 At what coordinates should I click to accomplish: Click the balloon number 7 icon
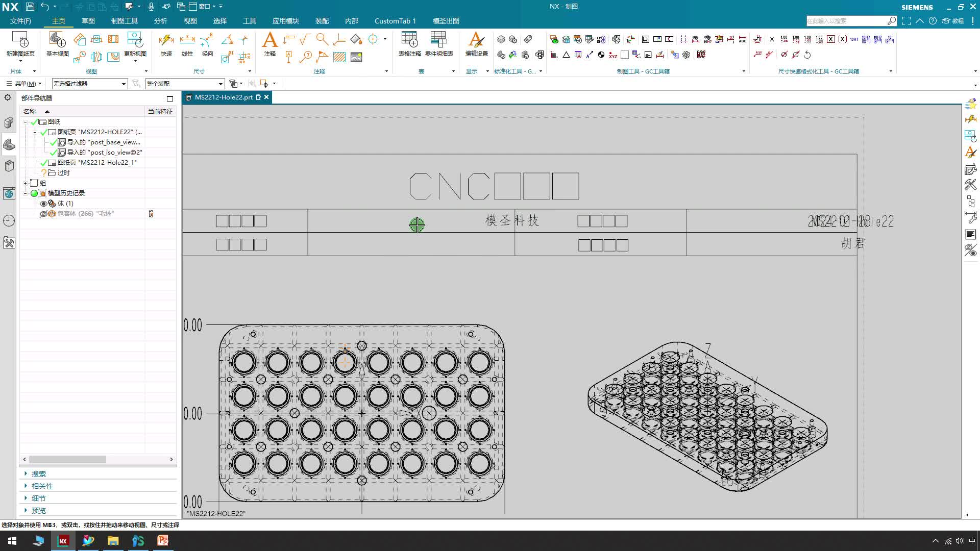point(306,57)
